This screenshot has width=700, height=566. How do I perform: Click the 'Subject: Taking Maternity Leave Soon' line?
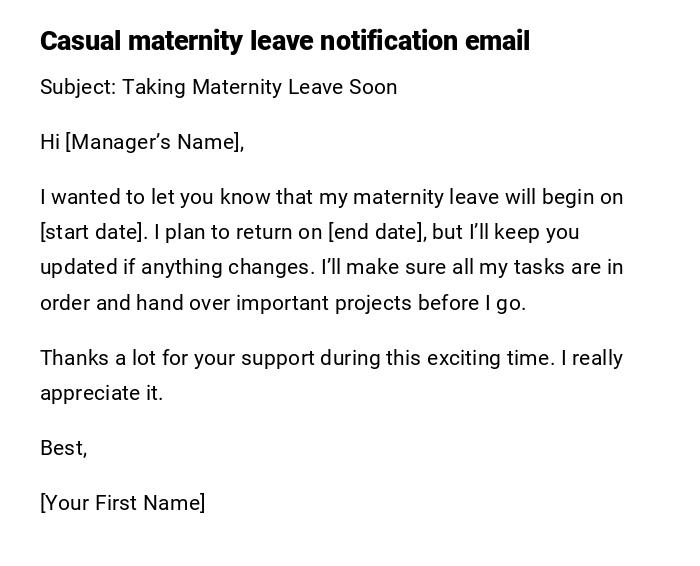coord(218,87)
